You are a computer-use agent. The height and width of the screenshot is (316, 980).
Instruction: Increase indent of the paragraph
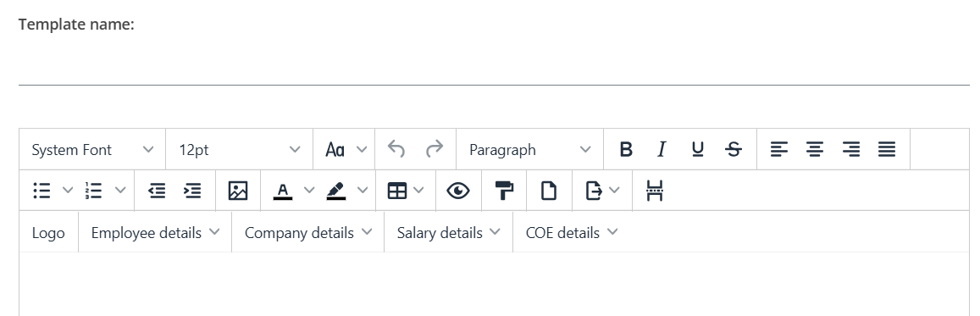coord(192,191)
